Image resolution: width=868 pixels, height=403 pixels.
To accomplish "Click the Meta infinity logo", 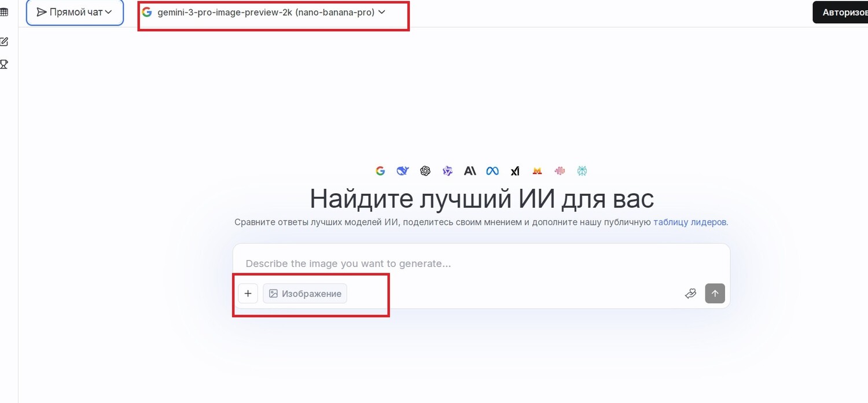I will (x=492, y=171).
